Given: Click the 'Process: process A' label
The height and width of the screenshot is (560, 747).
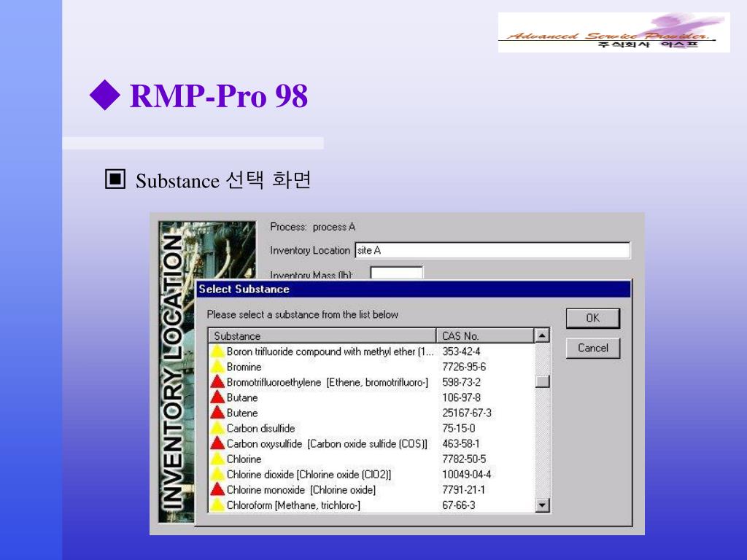Looking at the screenshot, I should (312, 227).
